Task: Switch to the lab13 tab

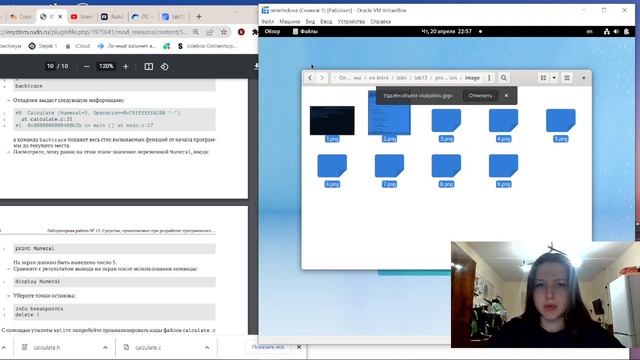Action: click(x=173, y=17)
